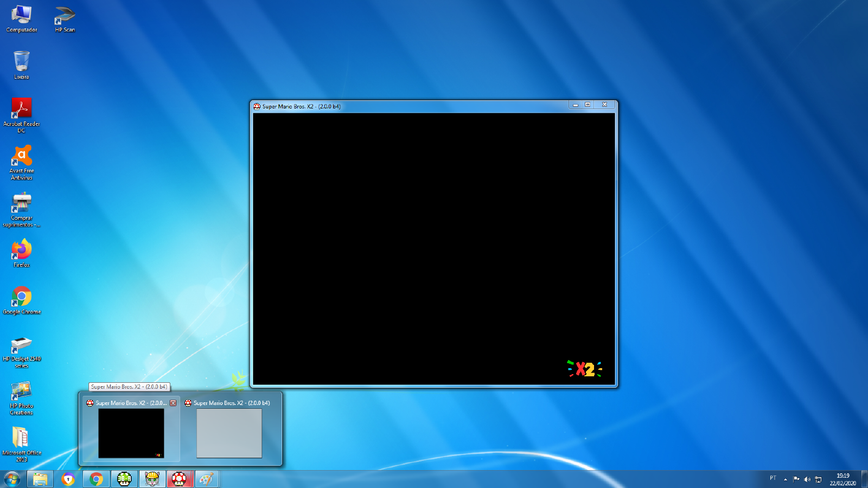
Task: Open Paint from the taskbar
Action: [207, 479]
